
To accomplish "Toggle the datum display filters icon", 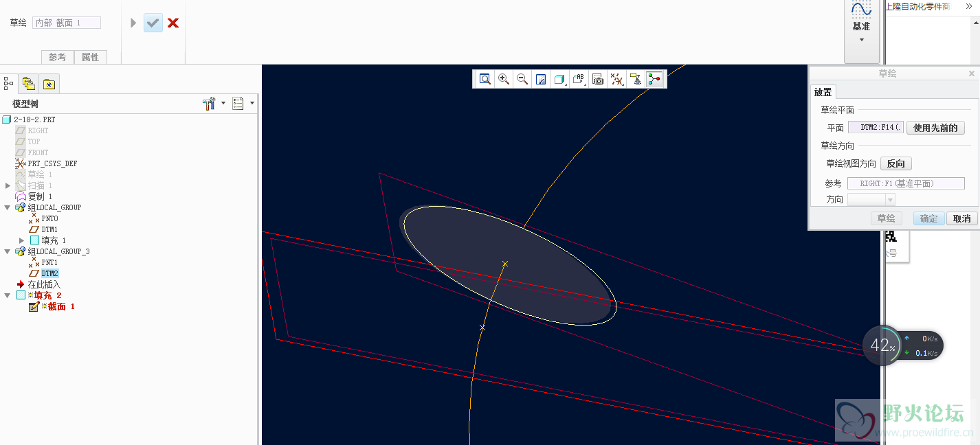I will [617, 79].
